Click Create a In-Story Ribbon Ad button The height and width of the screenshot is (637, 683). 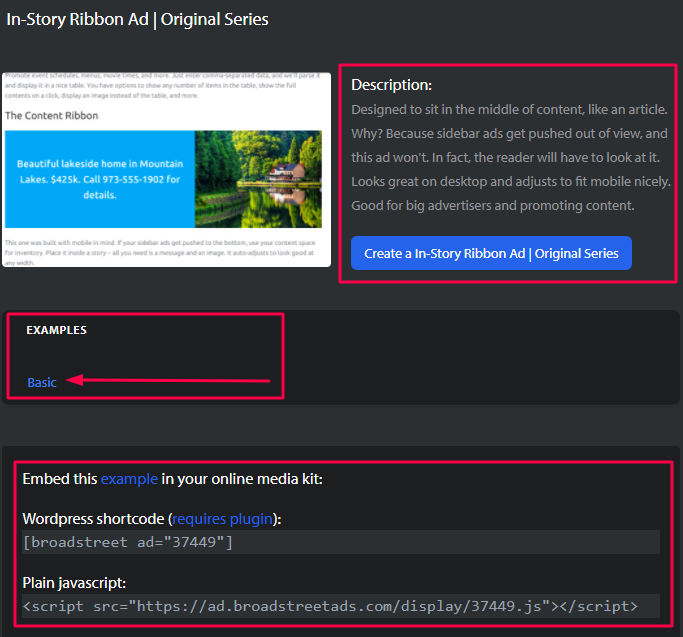tap(491, 253)
